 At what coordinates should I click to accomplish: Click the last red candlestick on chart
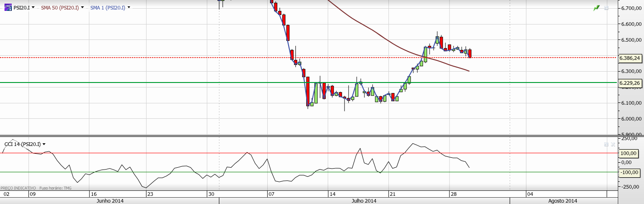[470, 53]
